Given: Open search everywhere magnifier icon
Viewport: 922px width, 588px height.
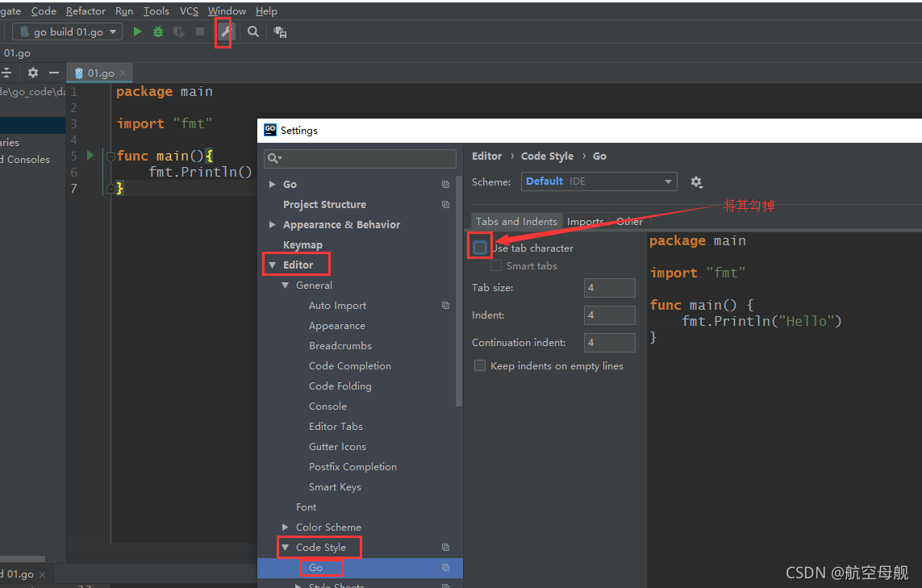Looking at the screenshot, I should tap(252, 31).
